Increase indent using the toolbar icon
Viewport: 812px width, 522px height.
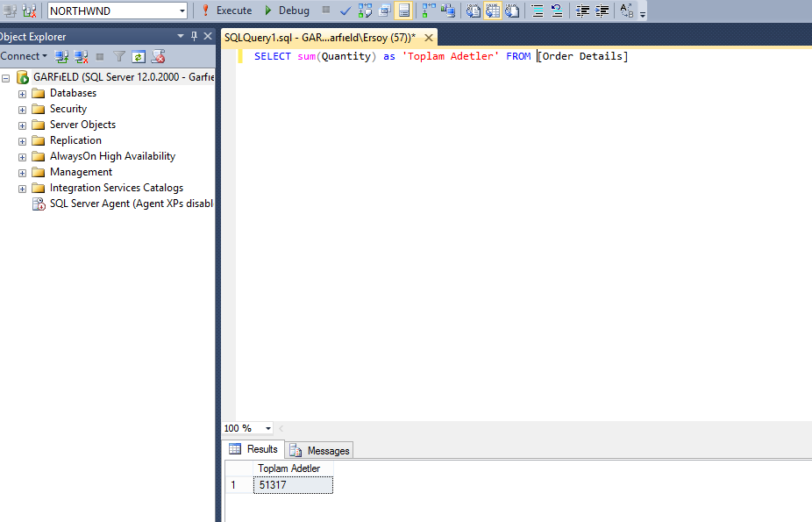(x=602, y=11)
